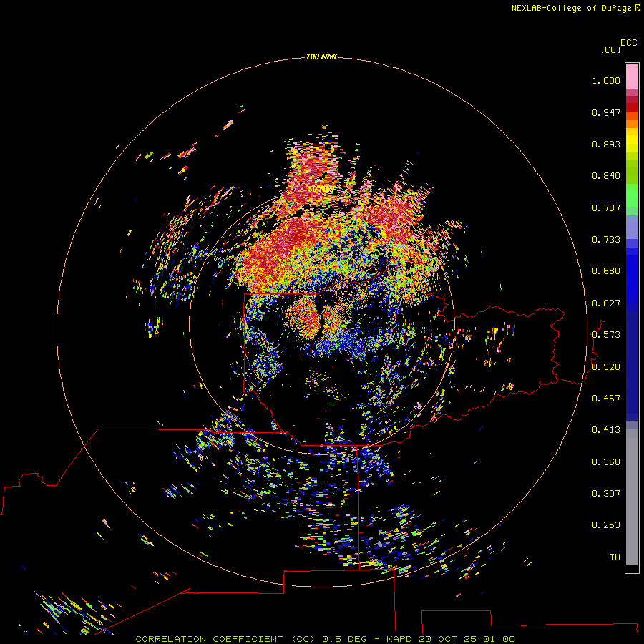
Task: Select the 0.947 scale value
Action: tap(606, 112)
